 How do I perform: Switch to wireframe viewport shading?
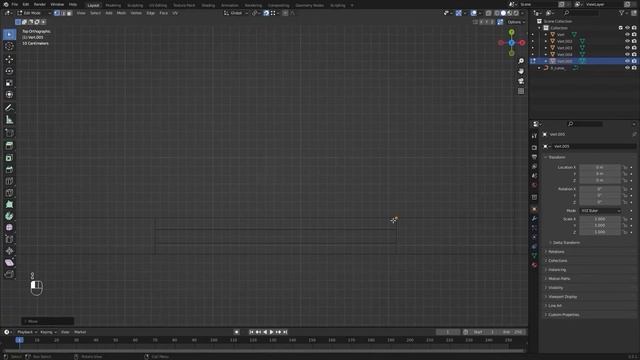(497, 13)
